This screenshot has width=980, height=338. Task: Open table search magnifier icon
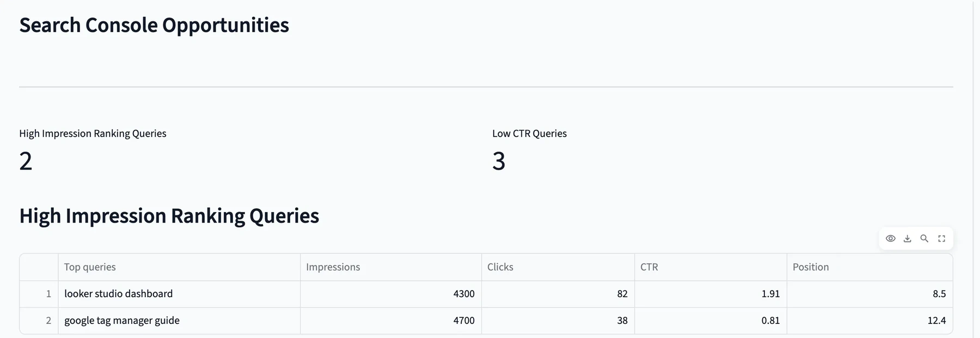924,239
